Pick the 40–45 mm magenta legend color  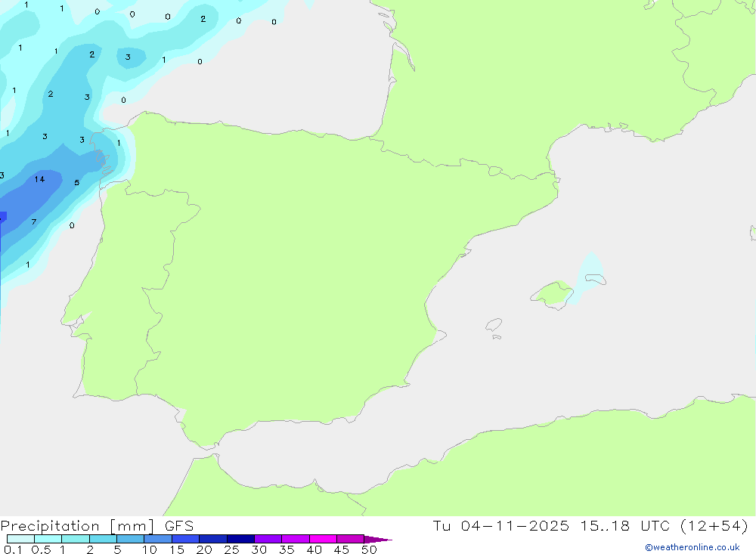(x=323, y=539)
